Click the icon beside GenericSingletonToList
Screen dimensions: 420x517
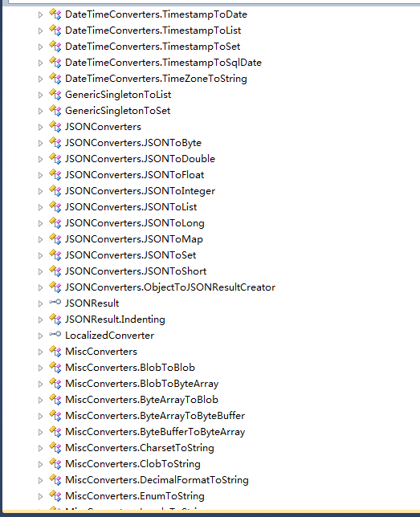coord(55,94)
